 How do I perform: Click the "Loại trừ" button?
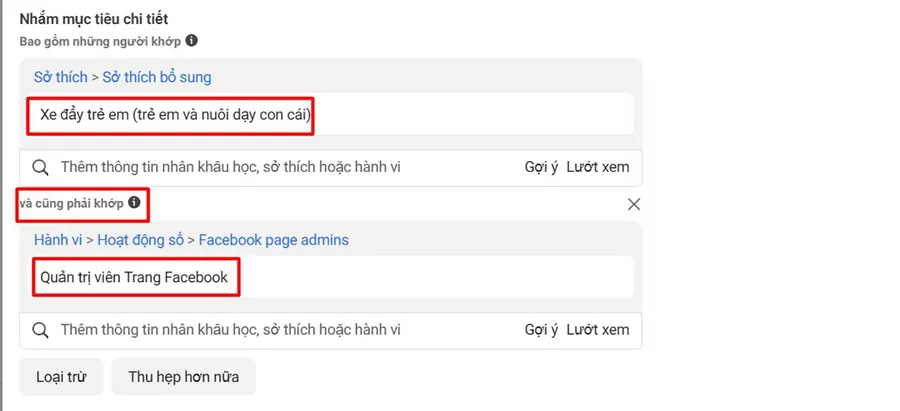tap(61, 377)
